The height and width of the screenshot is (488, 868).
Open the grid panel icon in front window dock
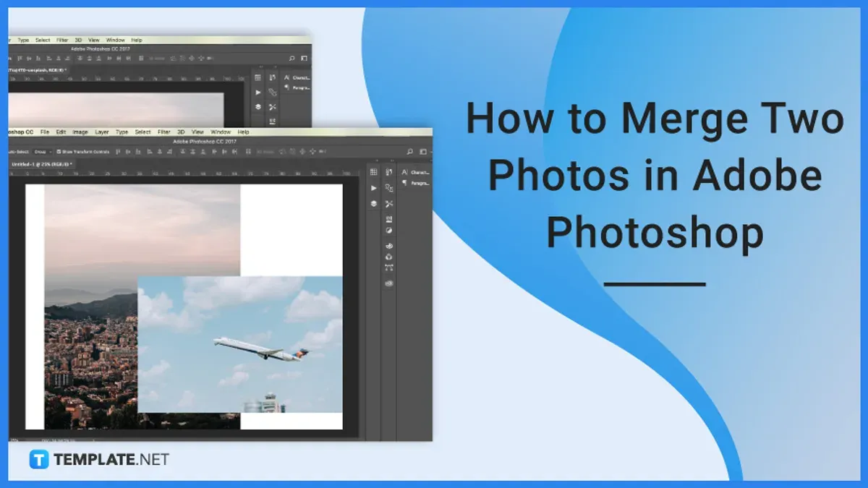click(373, 172)
